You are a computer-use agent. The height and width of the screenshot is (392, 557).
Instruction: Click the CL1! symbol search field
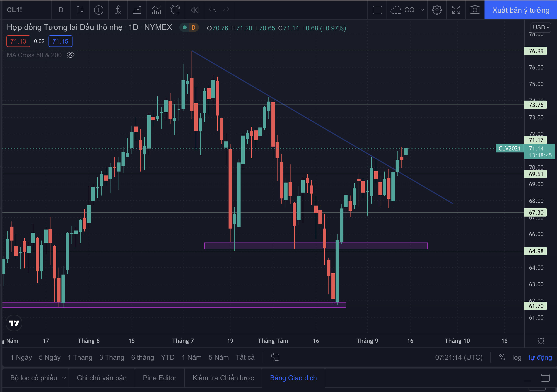click(15, 10)
